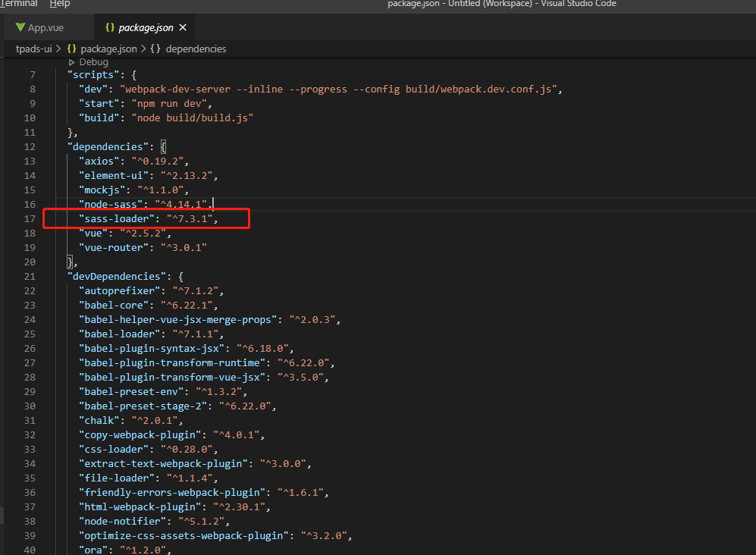756x555 pixels.
Task: Click the "html-webpack-plugin" key
Action: (140, 507)
